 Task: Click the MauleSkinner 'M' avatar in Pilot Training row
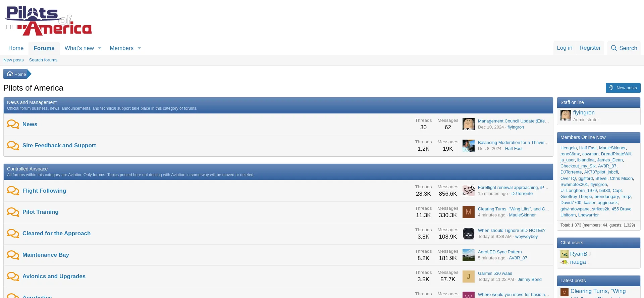[x=469, y=212]
